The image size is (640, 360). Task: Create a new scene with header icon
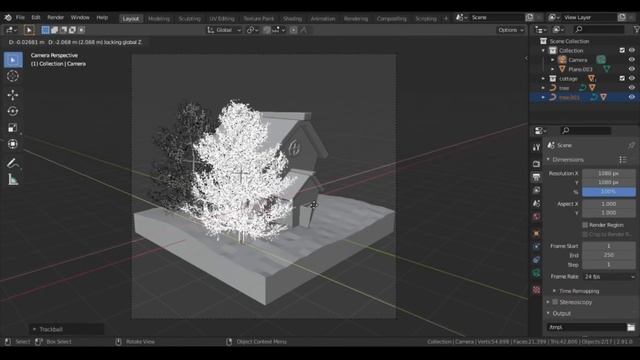(529, 17)
